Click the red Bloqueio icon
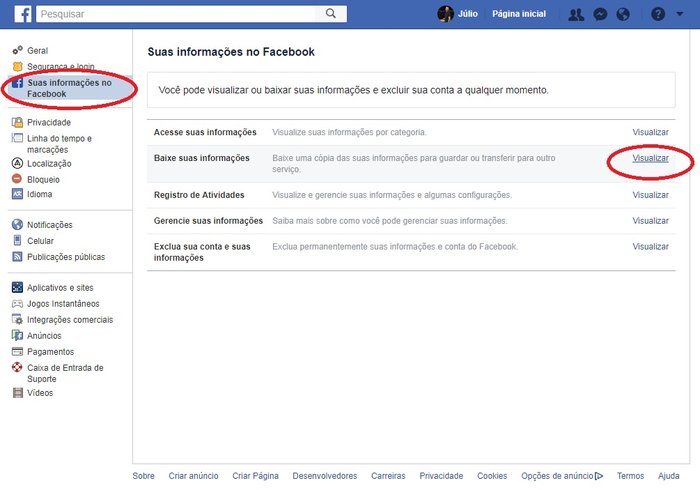This screenshot has height=490, width=700. click(17, 179)
